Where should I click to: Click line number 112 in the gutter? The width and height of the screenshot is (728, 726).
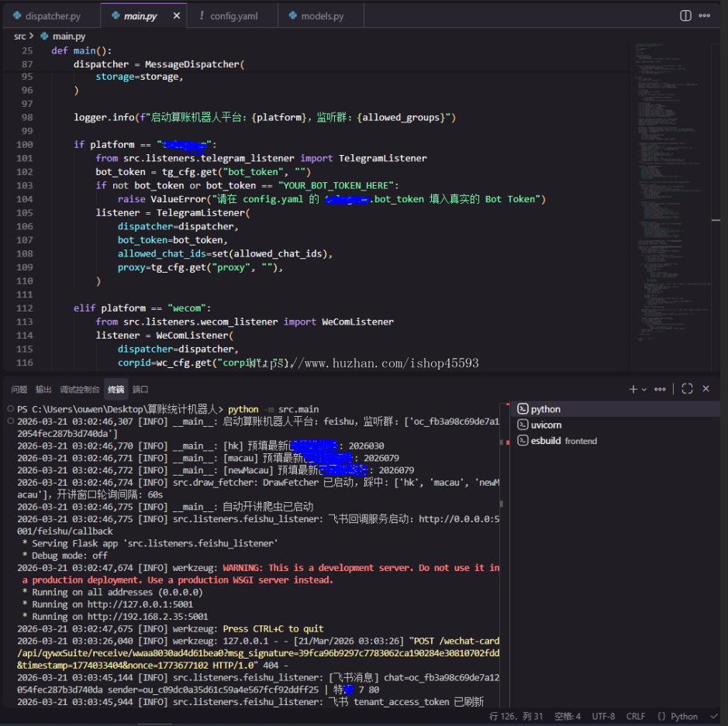pos(25,308)
